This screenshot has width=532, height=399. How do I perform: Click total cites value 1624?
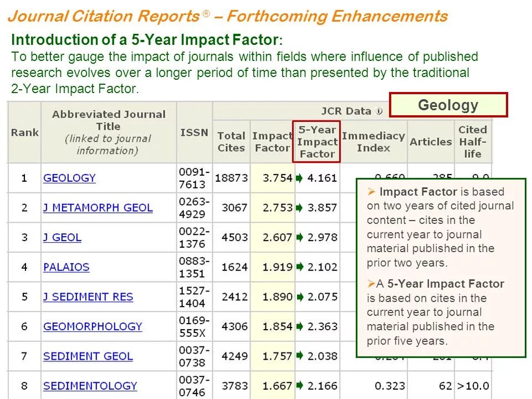click(235, 267)
